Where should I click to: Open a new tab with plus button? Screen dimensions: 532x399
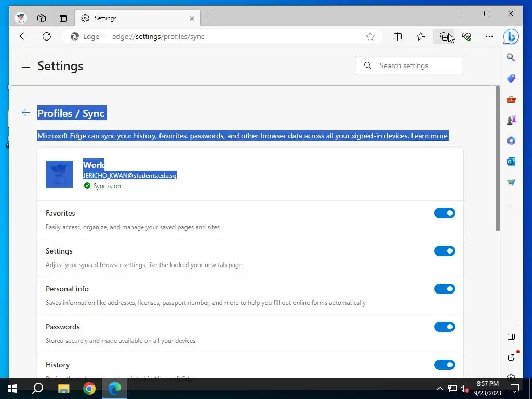209,18
